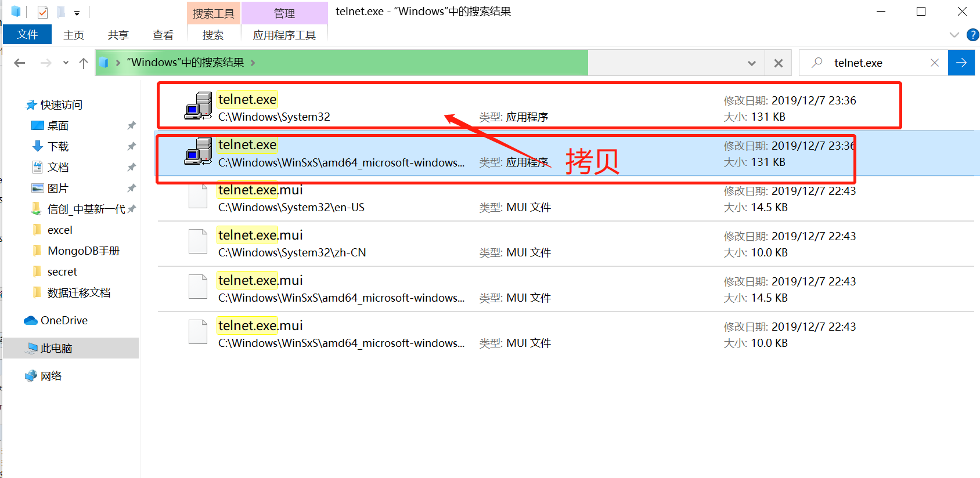Screen dimensions: 980x478
Task: Open the Help question mark icon
Action: (x=972, y=35)
